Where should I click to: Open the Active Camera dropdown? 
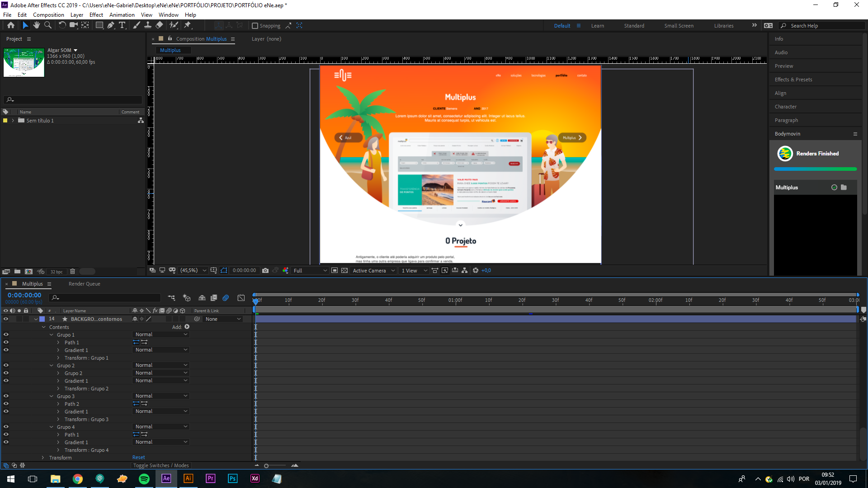[374, 271]
